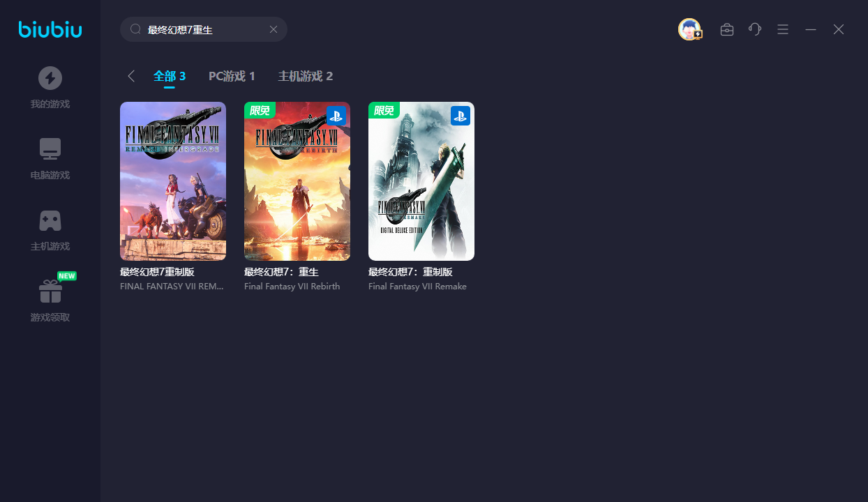Open the hamburger main menu

tap(783, 29)
